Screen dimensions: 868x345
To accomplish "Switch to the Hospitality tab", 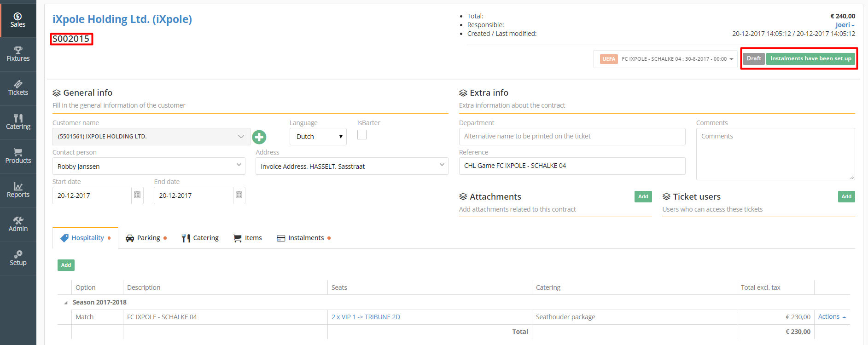I will pos(86,238).
